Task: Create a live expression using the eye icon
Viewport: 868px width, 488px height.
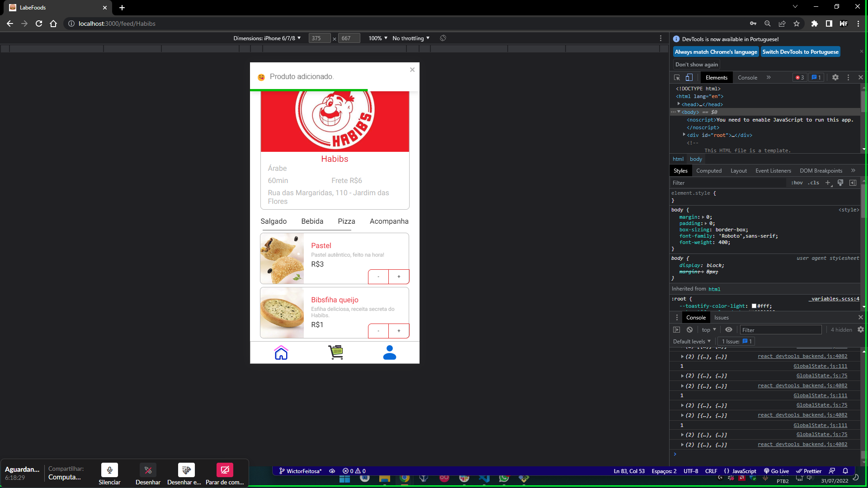Action: point(728,329)
